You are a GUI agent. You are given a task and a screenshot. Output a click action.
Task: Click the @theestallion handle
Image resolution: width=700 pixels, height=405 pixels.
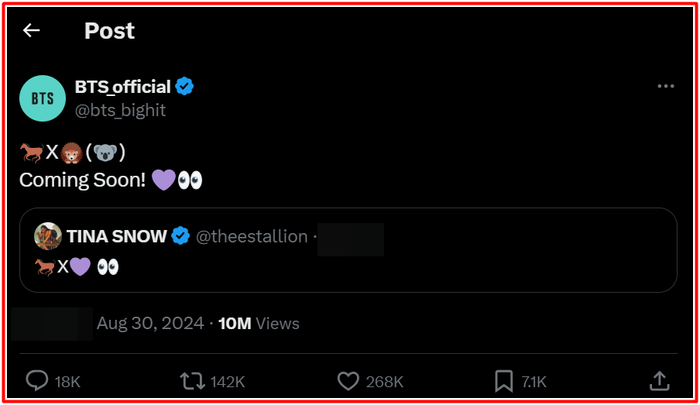[x=252, y=237]
